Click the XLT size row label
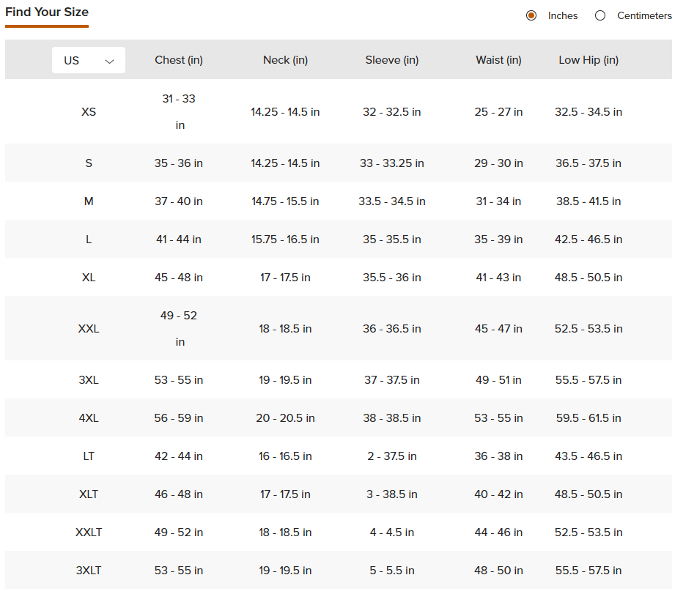Viewport: 694px width, 616px height. [89, 494]
